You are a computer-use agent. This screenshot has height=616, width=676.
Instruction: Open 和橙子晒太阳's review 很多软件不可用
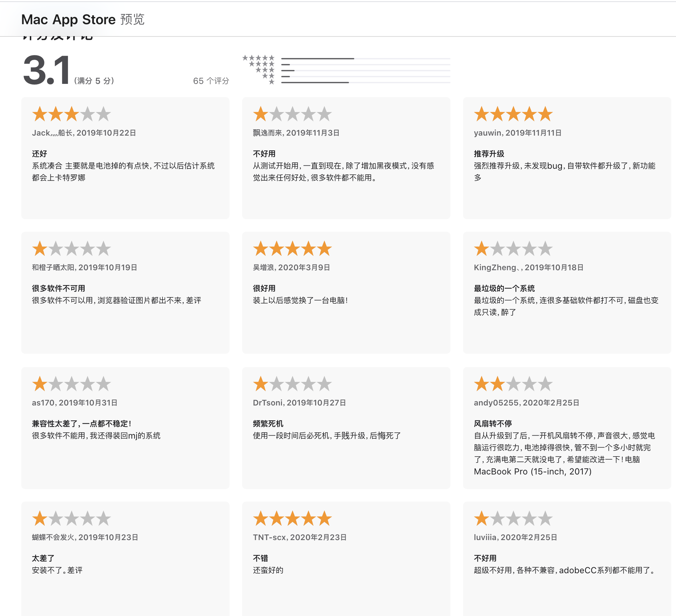[125, 292]
